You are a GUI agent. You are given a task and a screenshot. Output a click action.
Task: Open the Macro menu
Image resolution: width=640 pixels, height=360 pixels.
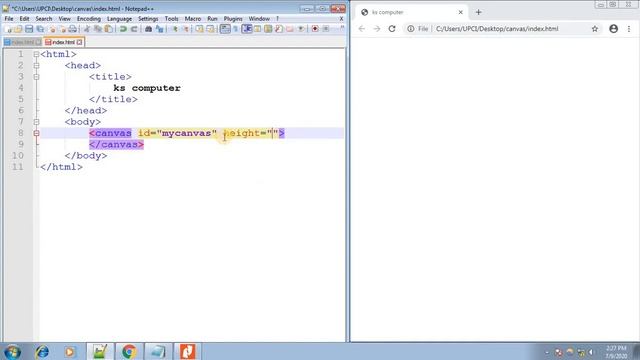193,19
